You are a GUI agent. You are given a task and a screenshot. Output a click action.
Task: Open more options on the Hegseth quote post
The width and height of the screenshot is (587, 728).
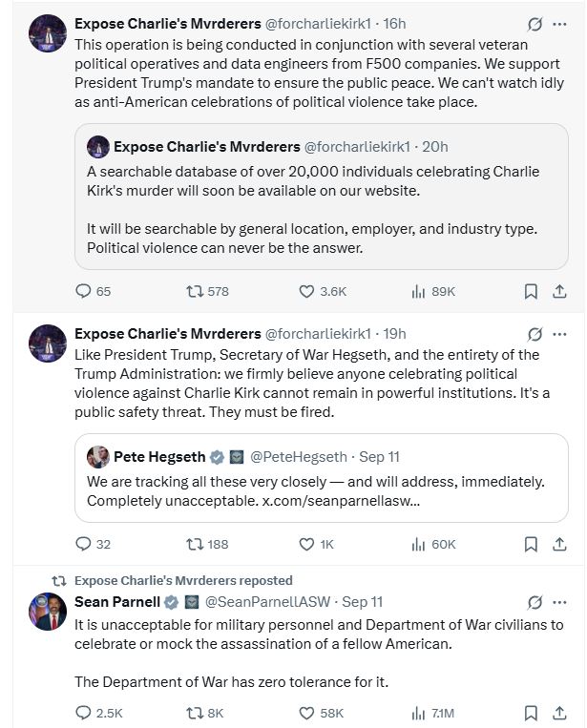coord(560,334)
